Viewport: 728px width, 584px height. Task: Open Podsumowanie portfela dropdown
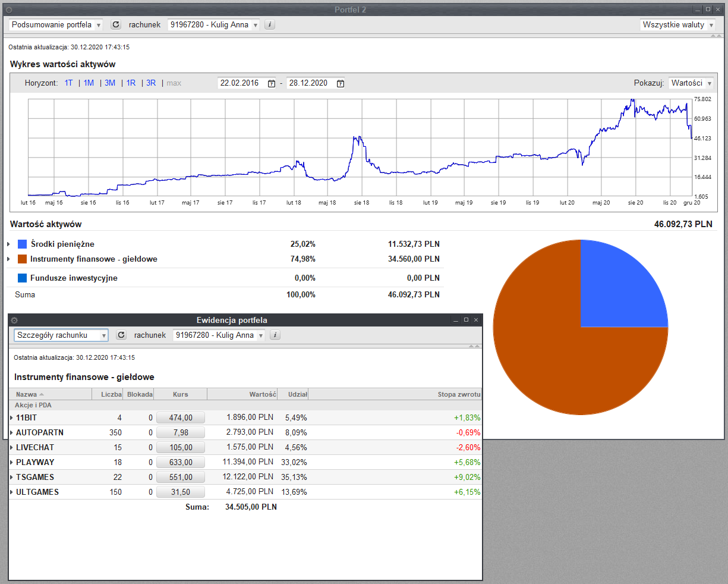pyautogui.click(x=56, y=24)
